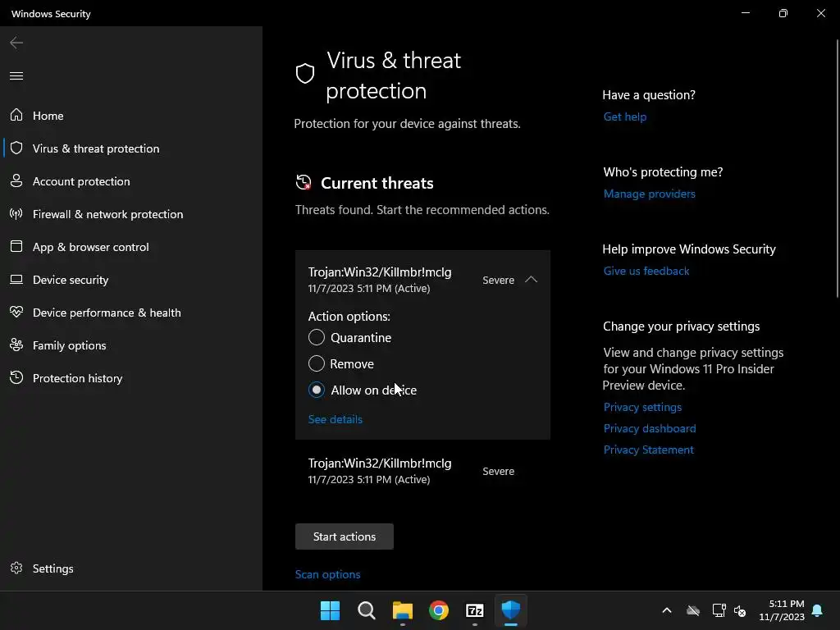Open Privacy dashboard link
The height and width of the screenshot is (630, 840).
[x=650, y=428]
